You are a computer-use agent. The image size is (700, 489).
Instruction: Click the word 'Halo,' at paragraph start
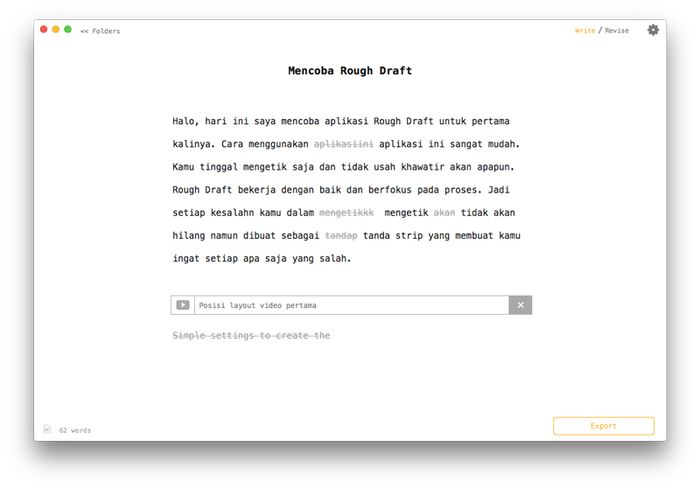tap(186, 121)
